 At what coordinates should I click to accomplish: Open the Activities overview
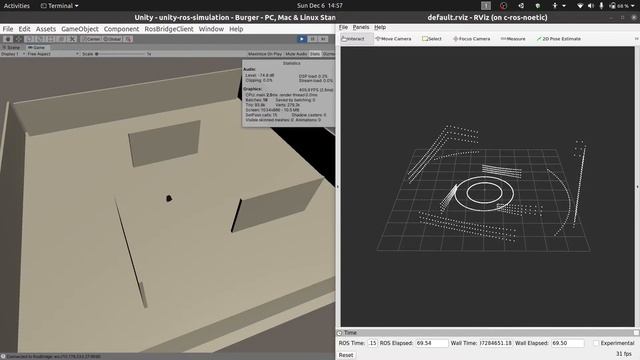17,6
